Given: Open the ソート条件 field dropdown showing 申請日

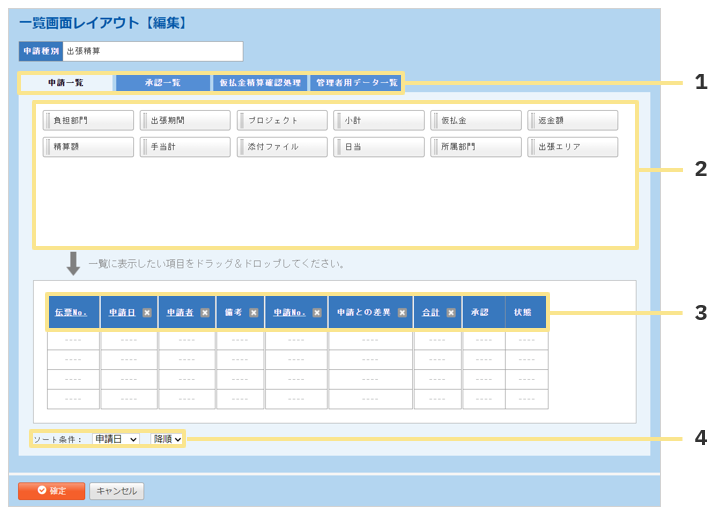Looking at the screenshot, I should [115, 439].
